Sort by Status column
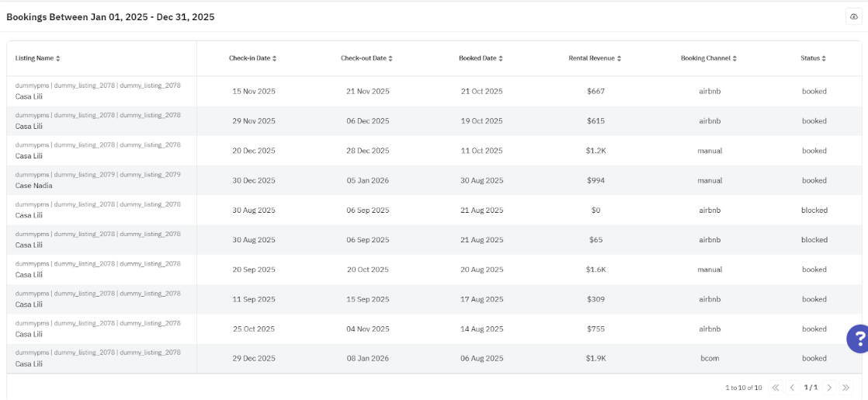This screenshot has width=868, height=400. [814, 58]
